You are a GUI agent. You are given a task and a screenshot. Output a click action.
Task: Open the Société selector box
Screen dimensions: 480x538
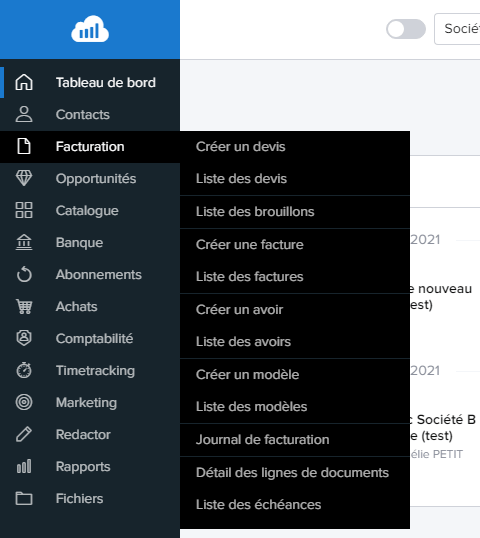pyautogui.click(x=457, y=29)
